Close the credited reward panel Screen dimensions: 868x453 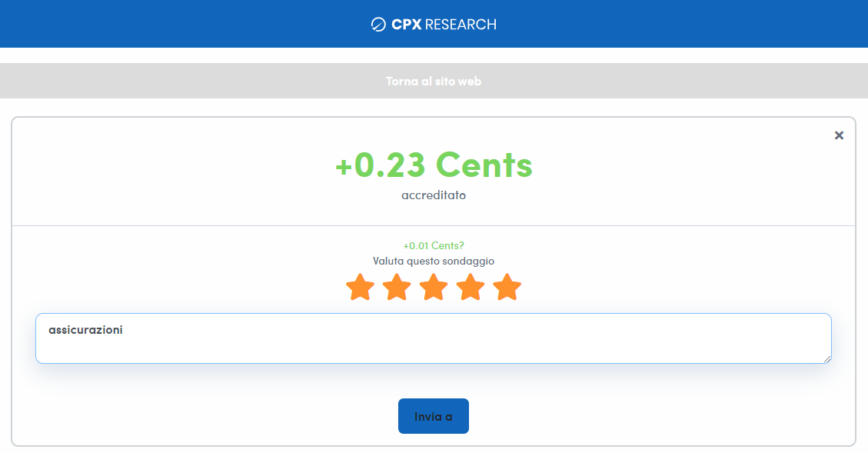click(840, 135)
